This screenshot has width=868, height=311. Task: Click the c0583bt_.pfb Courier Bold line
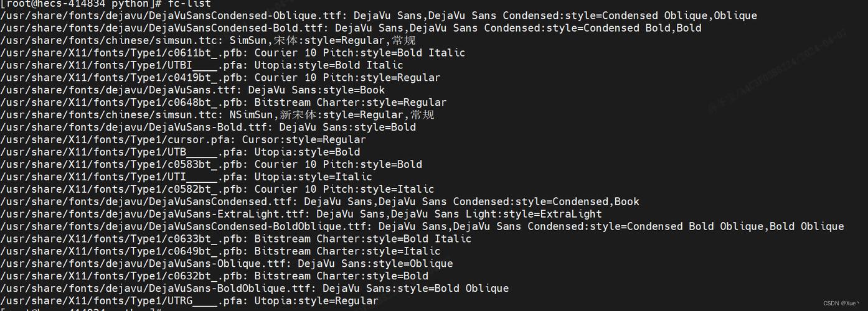coord(211,165)
